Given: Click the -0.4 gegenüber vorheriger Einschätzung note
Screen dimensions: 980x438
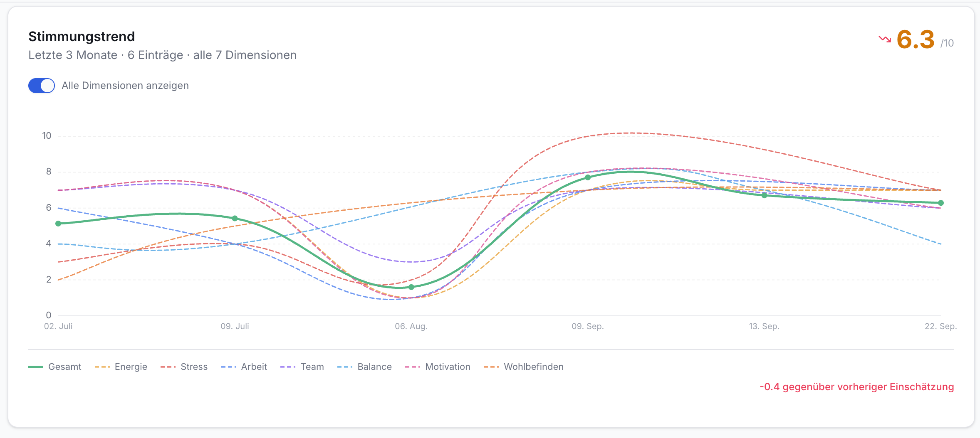Looking at the screenshot, I should [x=857, y=387].
